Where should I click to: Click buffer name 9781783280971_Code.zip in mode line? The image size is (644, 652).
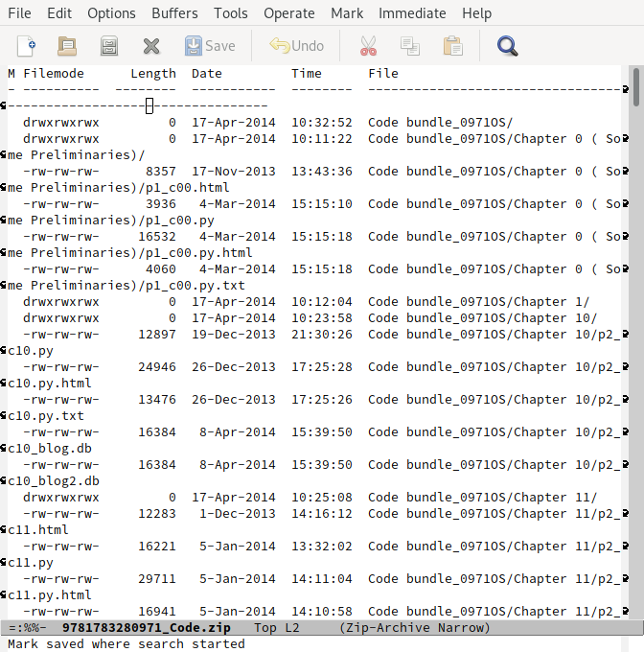146,628
